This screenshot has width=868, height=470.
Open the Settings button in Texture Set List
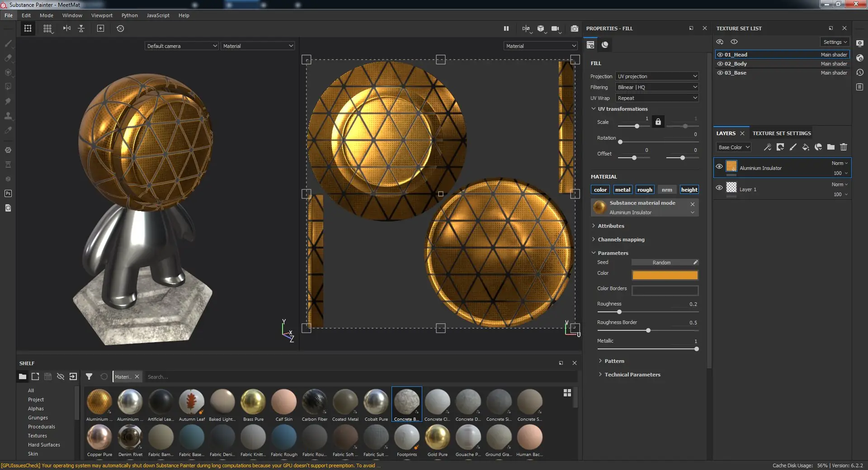click(x=835, y=42)
